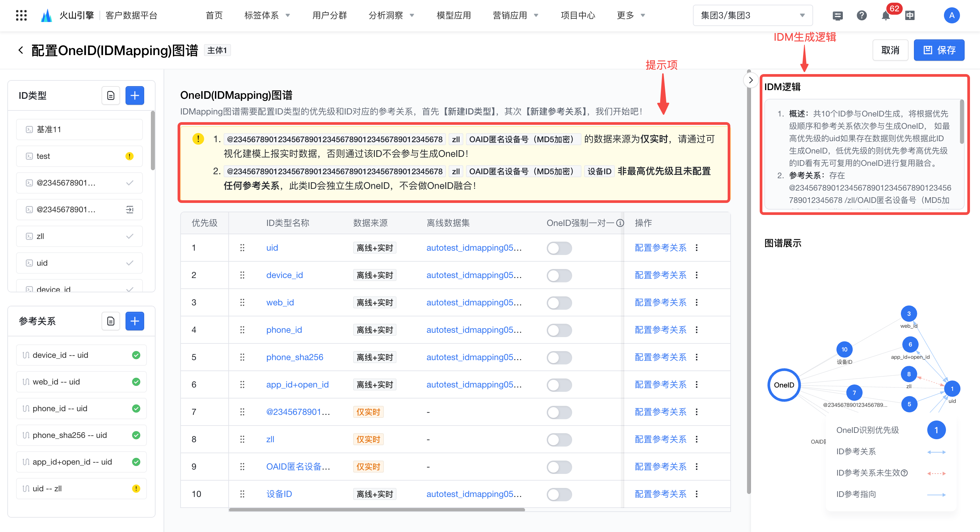Select 基准11 in ID类型 list
Image resolution: width=980 pixels, height=532 pixels.
[x=79, y=129]
